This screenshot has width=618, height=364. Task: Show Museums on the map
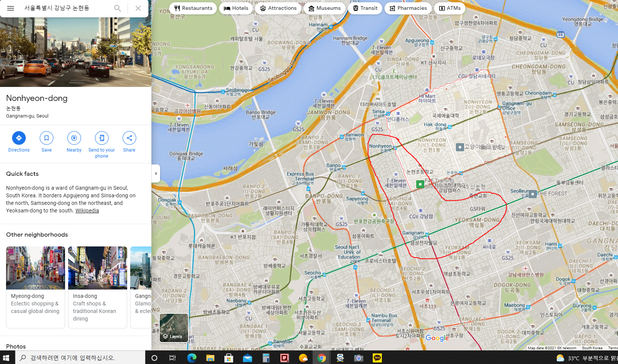click(x=324, y=8)
